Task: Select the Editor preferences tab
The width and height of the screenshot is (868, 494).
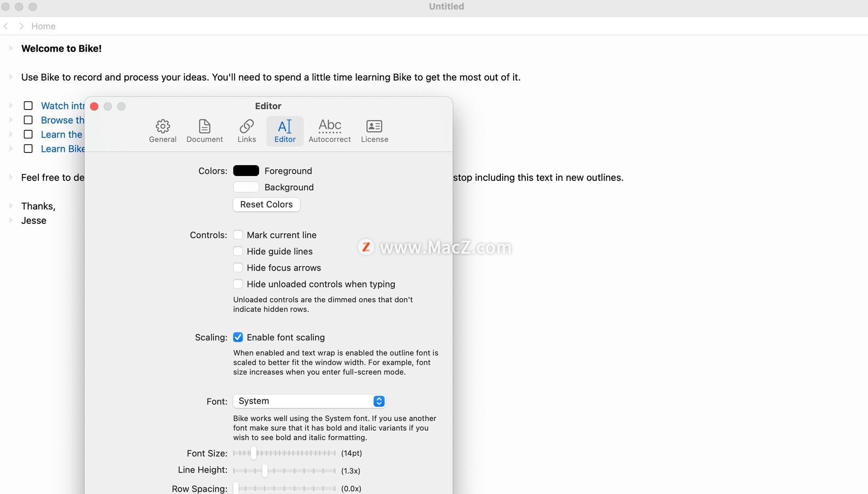Action: pos(285,131)
